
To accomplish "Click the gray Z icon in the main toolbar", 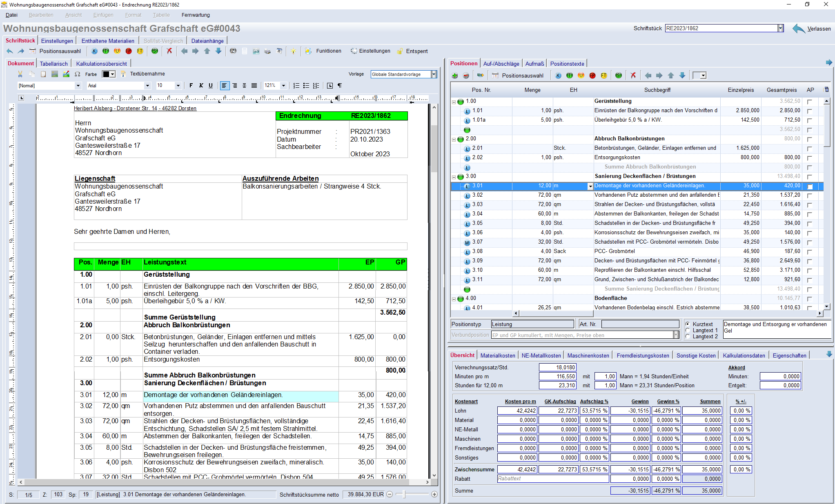I will pos(233,51).
